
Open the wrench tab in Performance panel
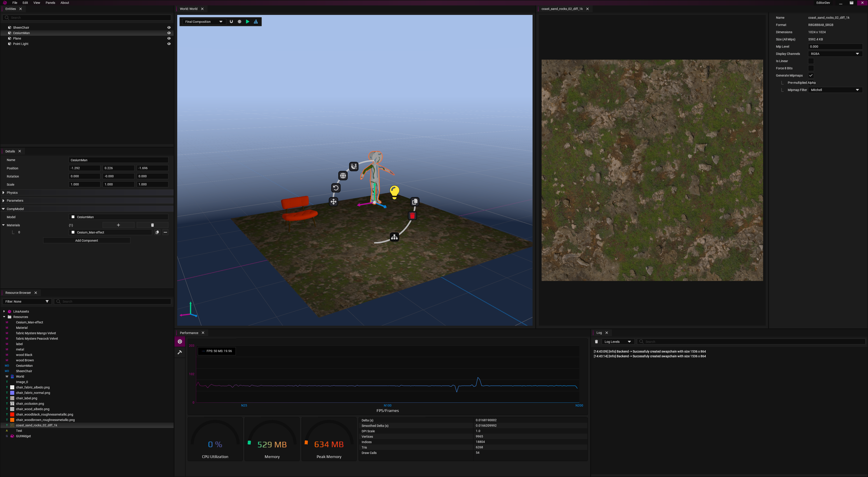pyautogui.click(x=180, y=352)
